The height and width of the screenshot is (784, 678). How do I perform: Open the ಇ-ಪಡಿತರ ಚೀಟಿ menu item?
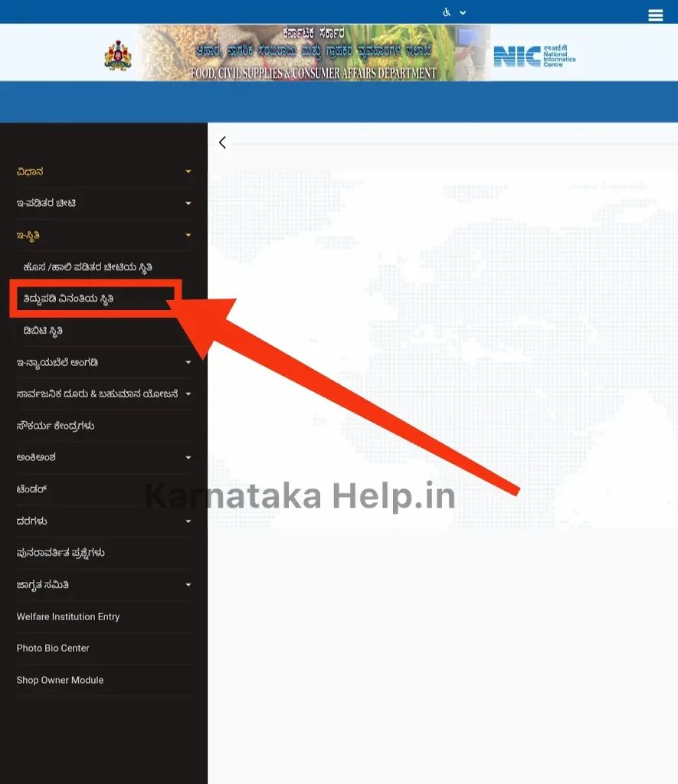(x=46, y=203)
